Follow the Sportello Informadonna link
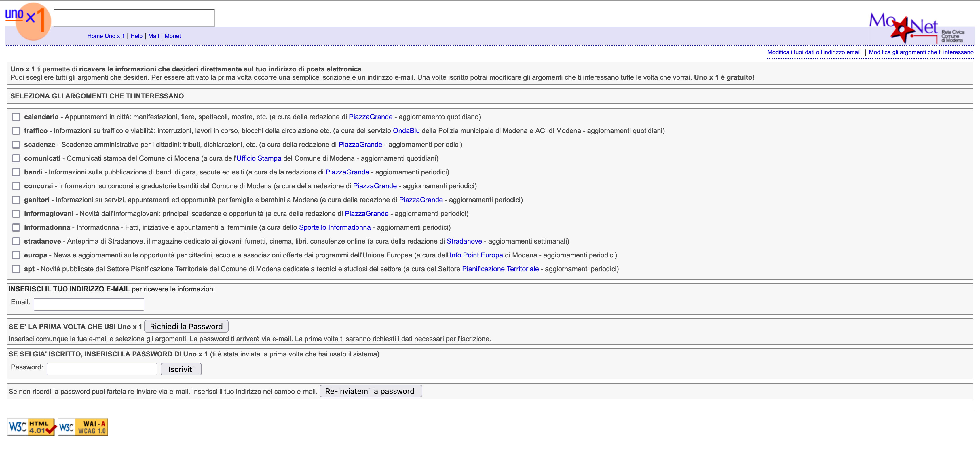This screenshot has width=980, height=463. [335, 227]
